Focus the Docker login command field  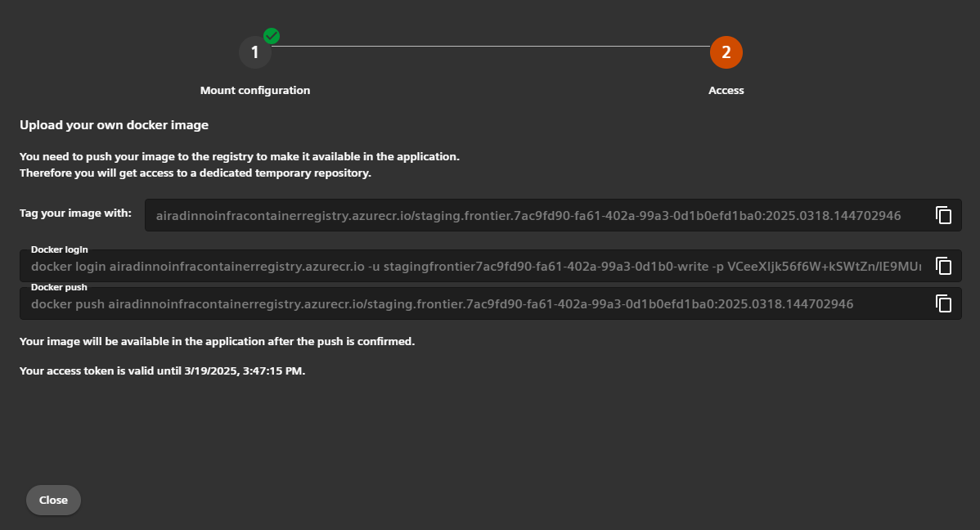click(x=474, y=267)
